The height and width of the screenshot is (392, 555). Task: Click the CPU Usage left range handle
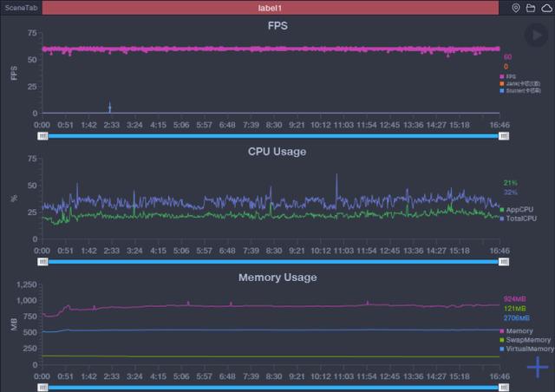pyautogui.click(x=42, y=262)
